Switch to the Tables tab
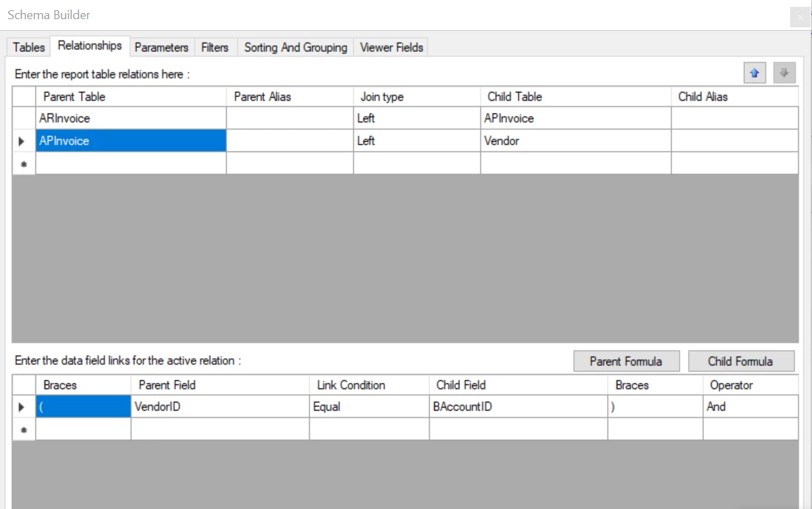The image size is (812, 509). pos(27,47)
